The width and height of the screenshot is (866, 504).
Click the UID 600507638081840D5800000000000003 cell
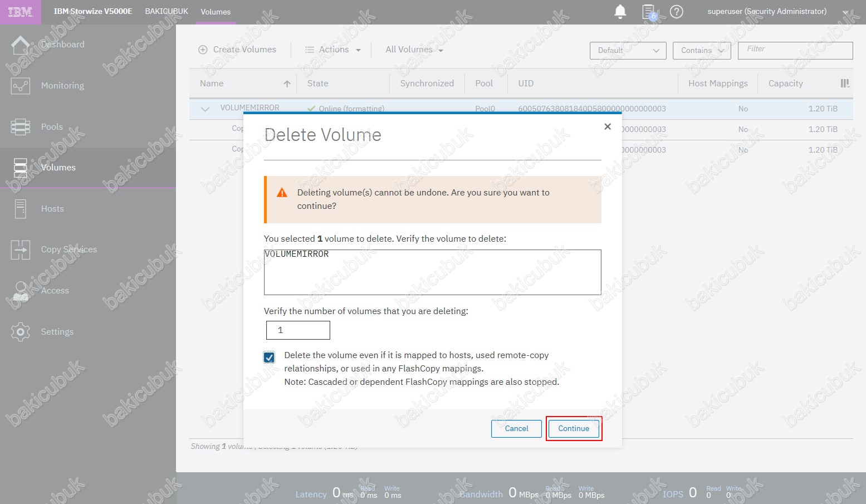point(592,109)
